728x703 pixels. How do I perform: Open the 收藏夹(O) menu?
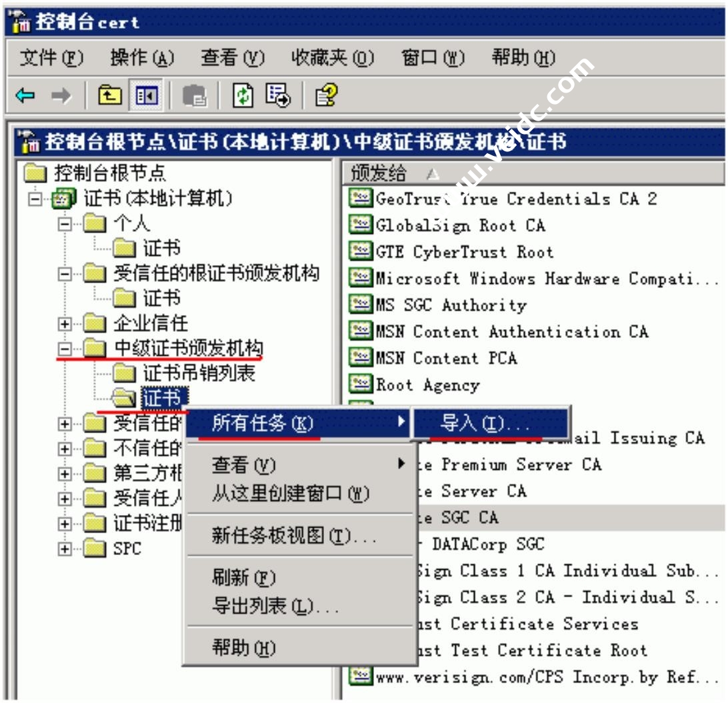(333, 58)
